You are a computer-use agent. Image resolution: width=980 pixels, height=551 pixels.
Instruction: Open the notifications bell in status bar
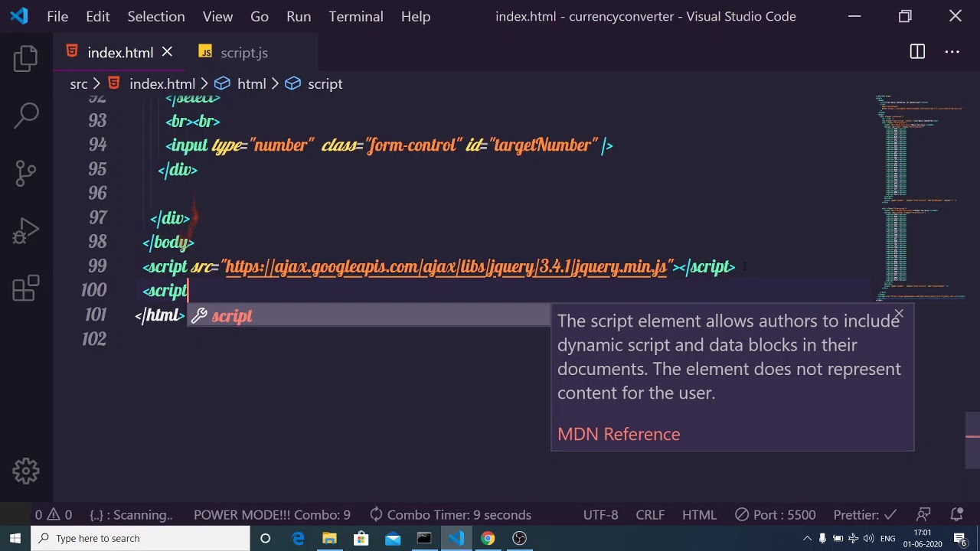pos(956,514)
